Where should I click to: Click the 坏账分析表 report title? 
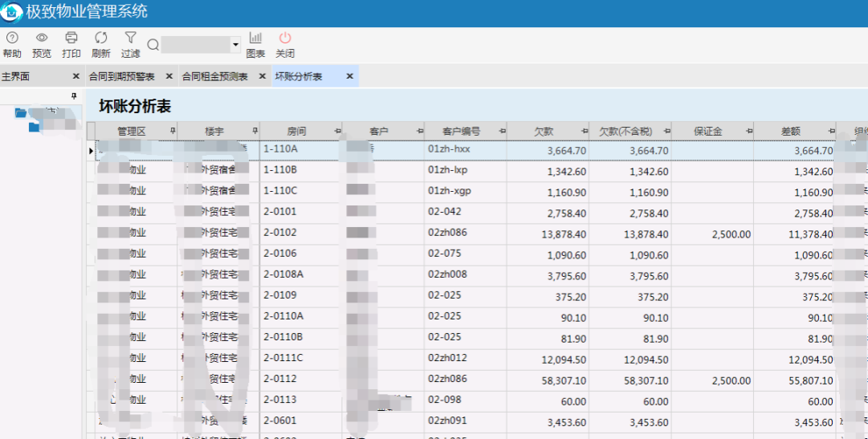[x=135, y=106]
